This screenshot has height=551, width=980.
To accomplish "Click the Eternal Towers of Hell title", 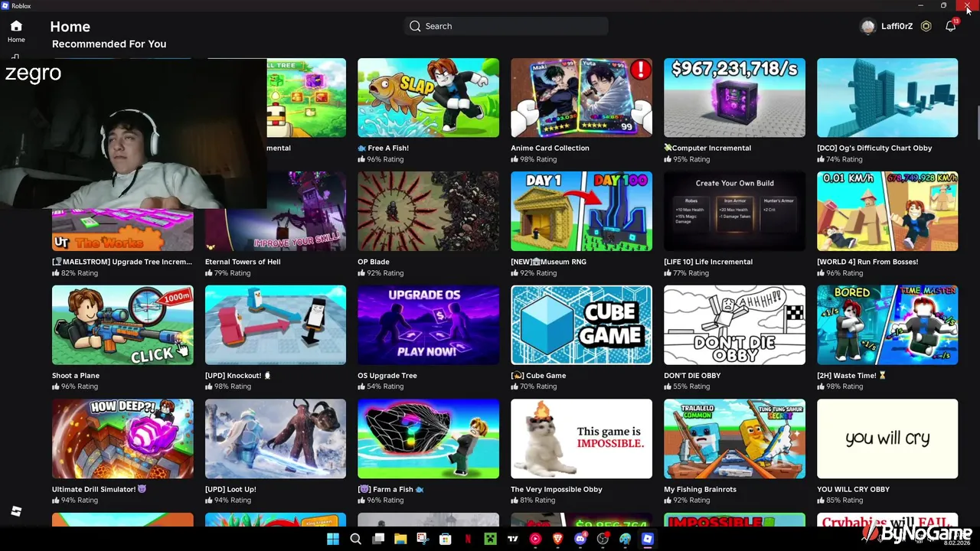I will coord(243,262).
